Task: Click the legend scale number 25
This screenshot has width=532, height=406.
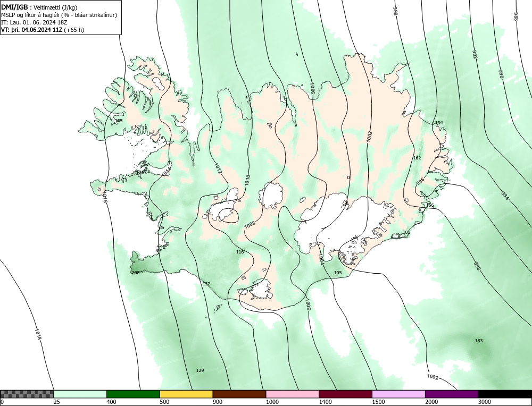Action: point(57,402)
